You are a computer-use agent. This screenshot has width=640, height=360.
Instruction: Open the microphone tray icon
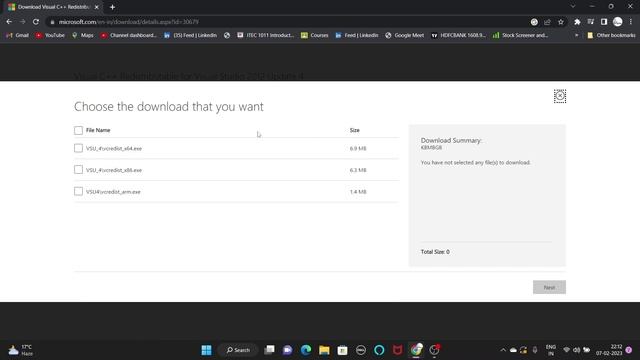[535, 350]
